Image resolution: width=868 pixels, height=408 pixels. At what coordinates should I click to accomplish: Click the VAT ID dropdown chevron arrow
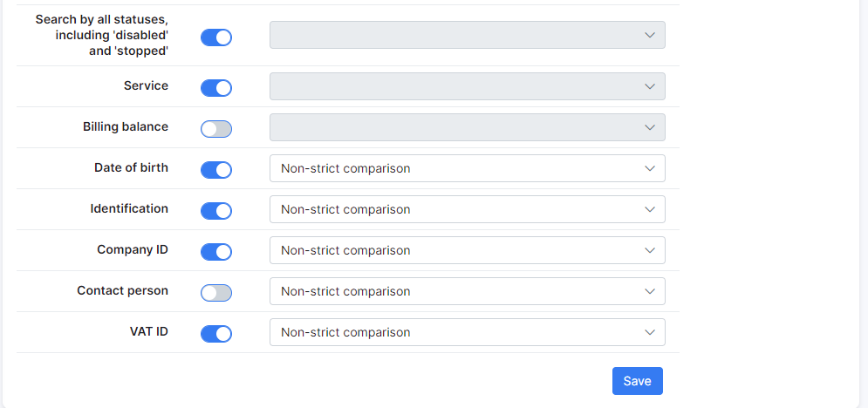pos(650,332)
